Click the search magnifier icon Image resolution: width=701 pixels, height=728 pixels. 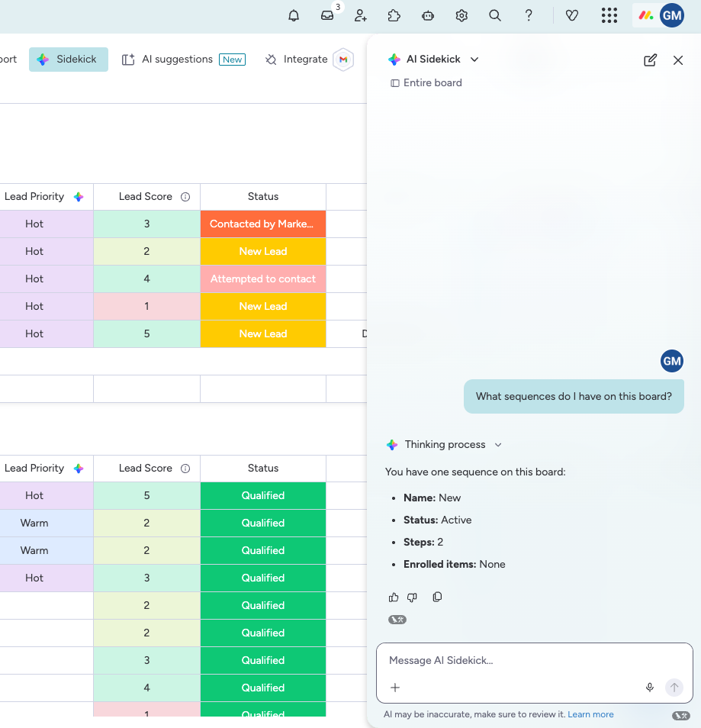[x=495, y=15]
